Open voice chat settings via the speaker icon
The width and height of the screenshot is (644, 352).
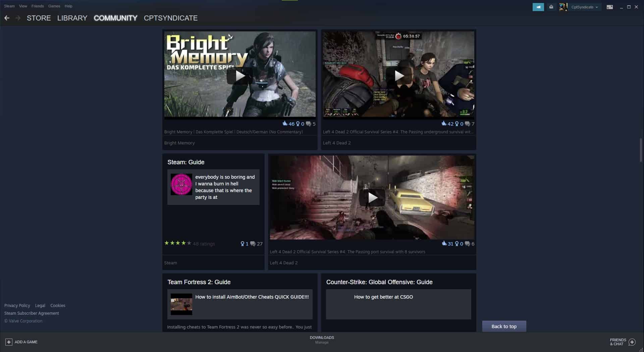coord(538,7)
